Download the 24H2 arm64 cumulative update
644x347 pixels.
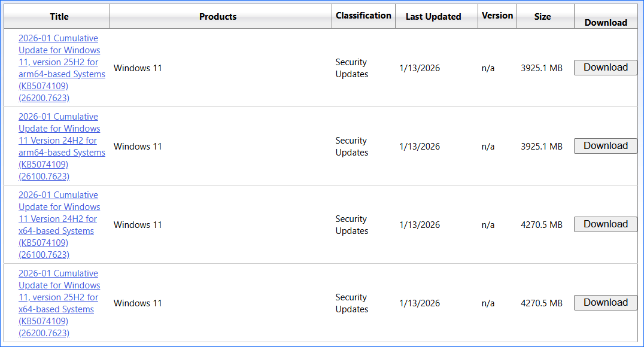(x=605, y=145)
